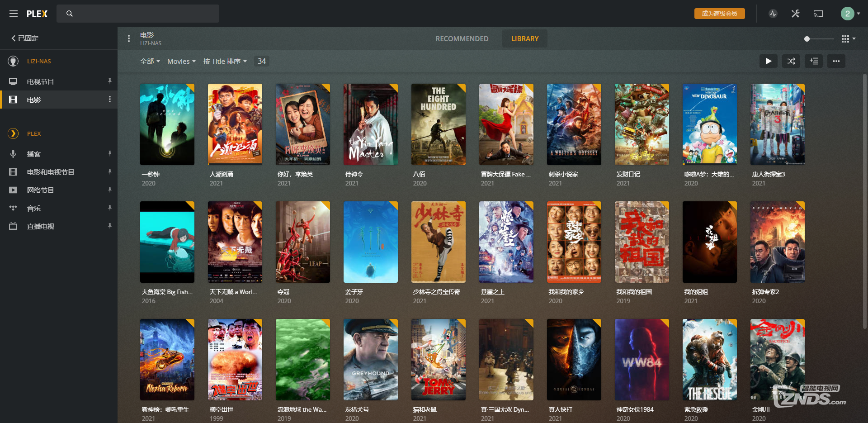Click 成为高级会员 premium button
Screen dimensions: 868x423
coord(719,14)
